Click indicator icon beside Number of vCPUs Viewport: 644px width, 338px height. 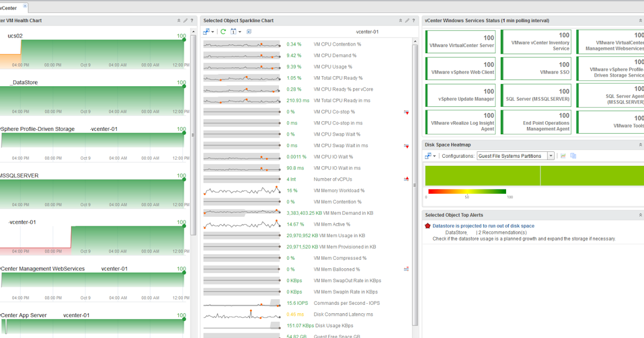(406, 179)
